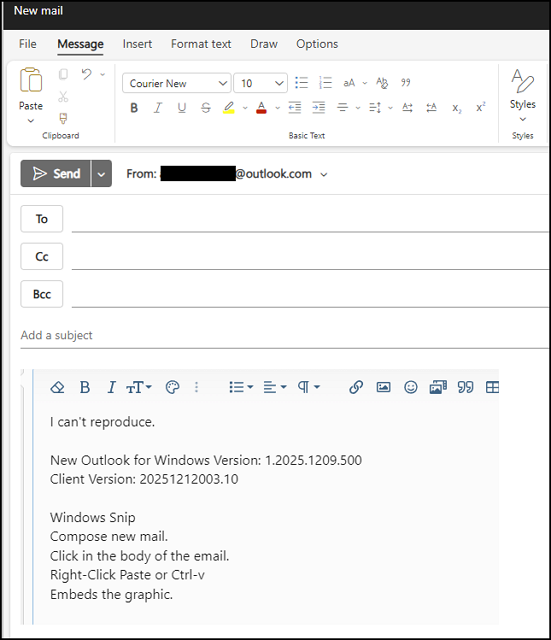This screenshot has width=551, height=640.
Task: Apply a bulleted list in ribbon
Action: pyautogui.click(x=302, y=83)
